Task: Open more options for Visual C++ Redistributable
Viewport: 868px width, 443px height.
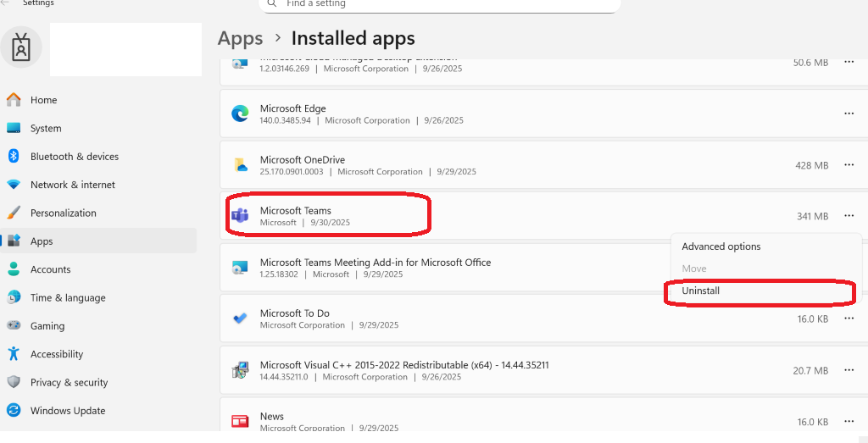Action: pos(849,370)
